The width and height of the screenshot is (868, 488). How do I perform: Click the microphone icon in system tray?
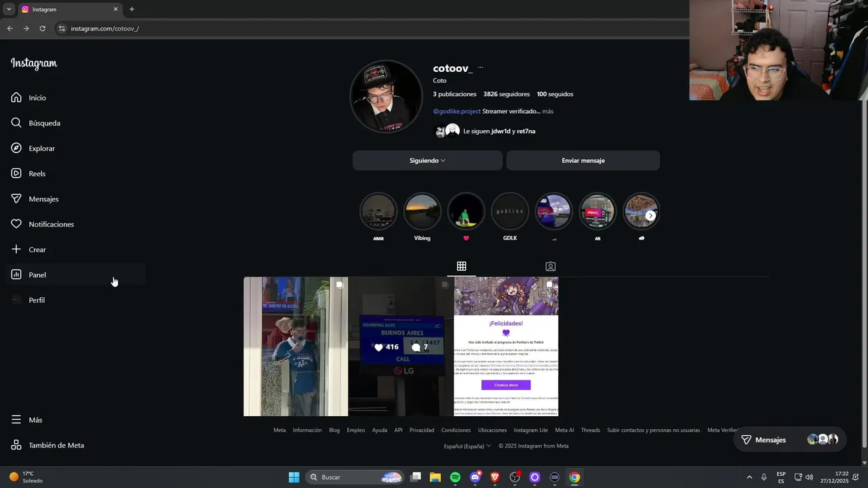pyautogui.click(x=764, y=477)
